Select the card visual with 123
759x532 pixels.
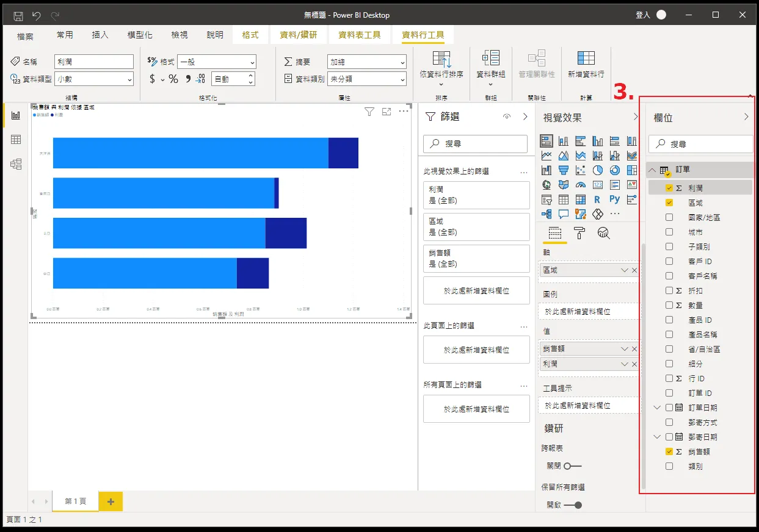pyautogui.click(x=598, y=185)
